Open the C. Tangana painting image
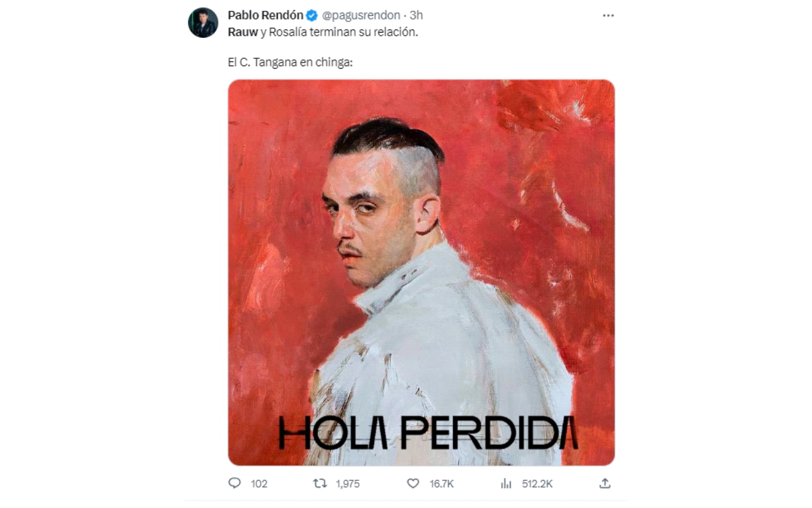The width and height of the screenshot is (812, 508). pos(421,272)
